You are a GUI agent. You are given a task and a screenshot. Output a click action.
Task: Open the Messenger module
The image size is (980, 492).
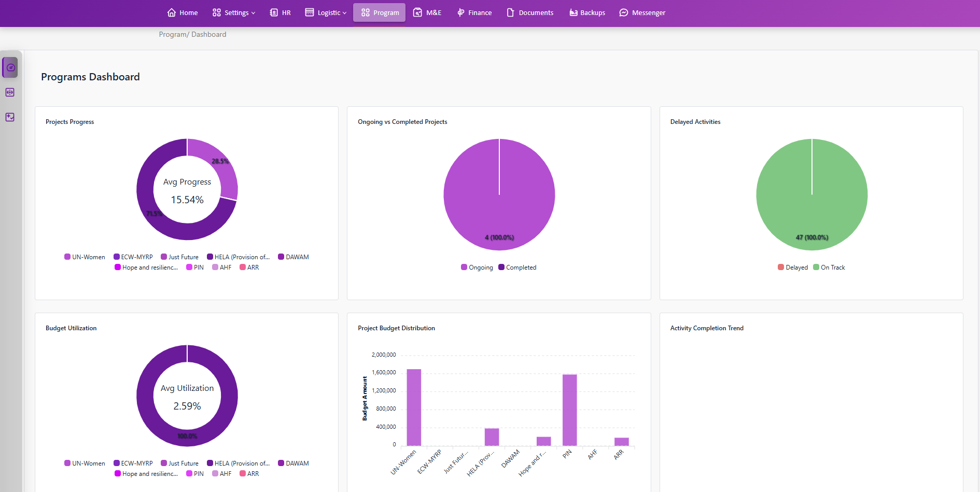point(642,12)
